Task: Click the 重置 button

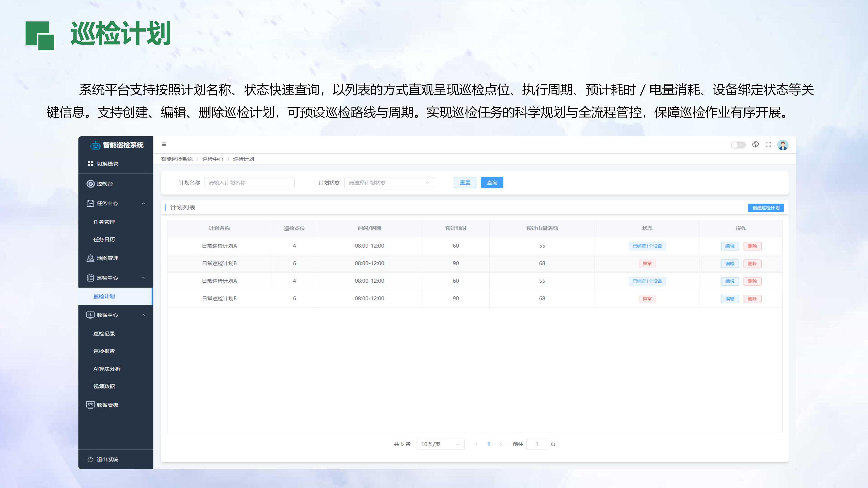Action: tap(465, 183)
